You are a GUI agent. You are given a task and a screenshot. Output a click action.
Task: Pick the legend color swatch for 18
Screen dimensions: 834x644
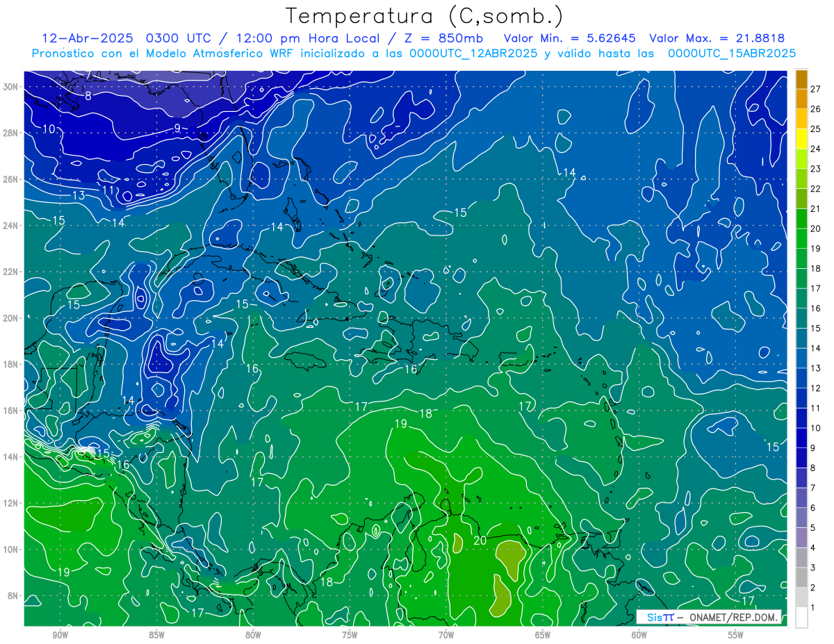tap(801, 259)
